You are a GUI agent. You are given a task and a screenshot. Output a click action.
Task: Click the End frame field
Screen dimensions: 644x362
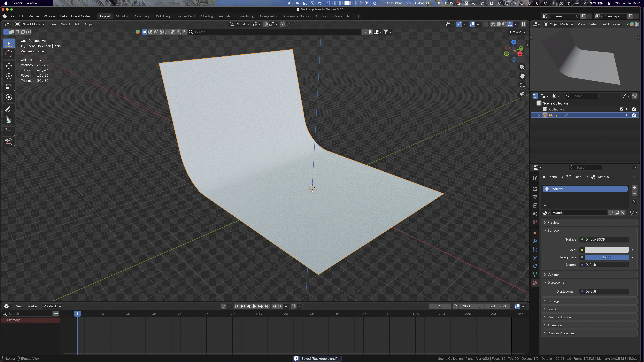point(497,306)
